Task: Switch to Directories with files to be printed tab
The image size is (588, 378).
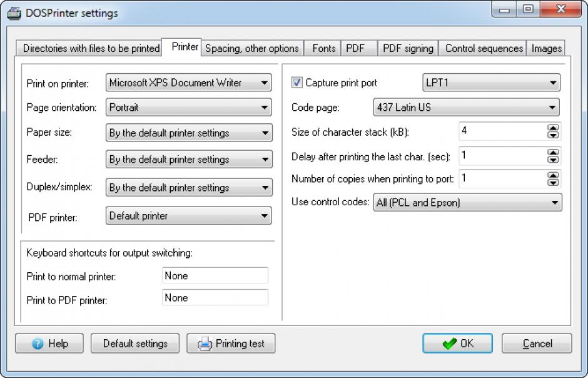Action: pyautogui.click(x=89, y=48)
